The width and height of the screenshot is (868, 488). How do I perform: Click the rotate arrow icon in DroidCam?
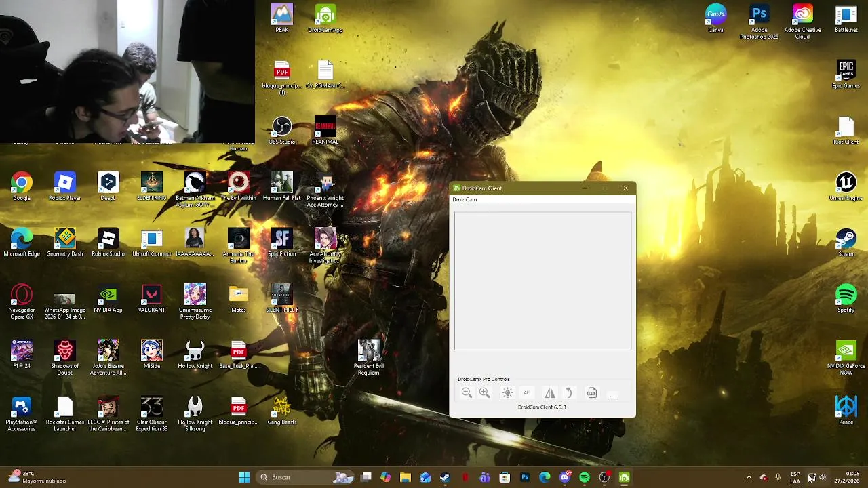[569, 393]
